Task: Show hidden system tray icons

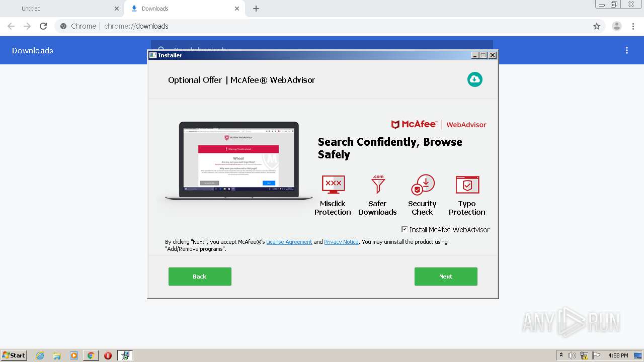Action: [x=561, y=355]
